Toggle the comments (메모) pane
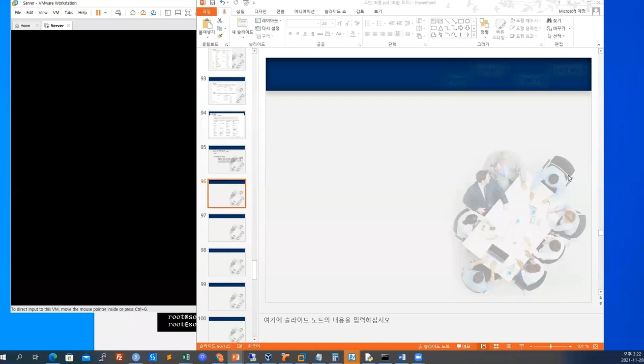This screenshot has width=644, height=364. click(x=463, y=346)
